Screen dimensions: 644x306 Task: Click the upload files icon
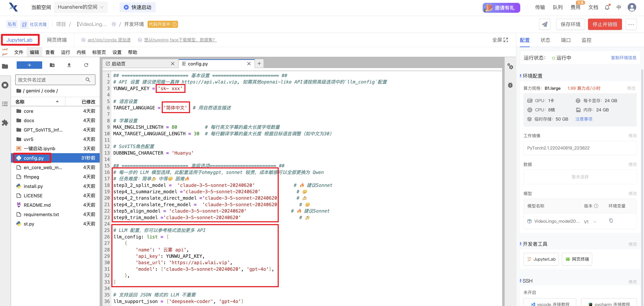tap(69, 65)
